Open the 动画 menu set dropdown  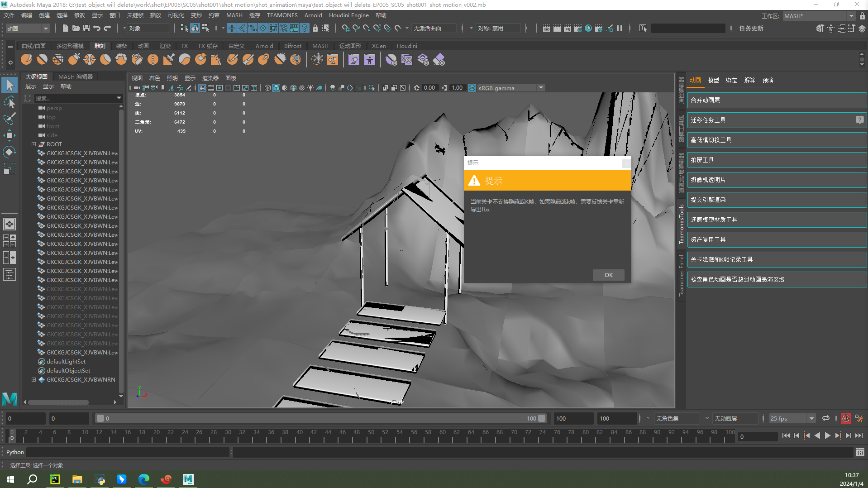pos(27,28)
